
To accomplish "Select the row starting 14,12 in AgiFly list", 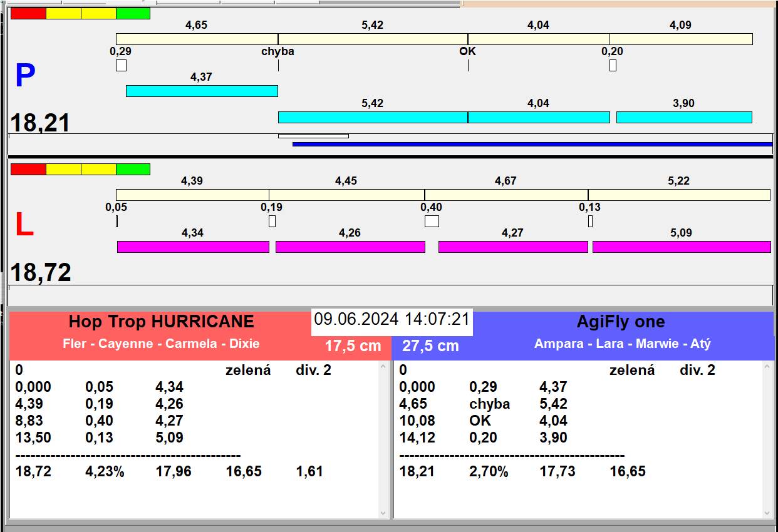I will [578, 437].
